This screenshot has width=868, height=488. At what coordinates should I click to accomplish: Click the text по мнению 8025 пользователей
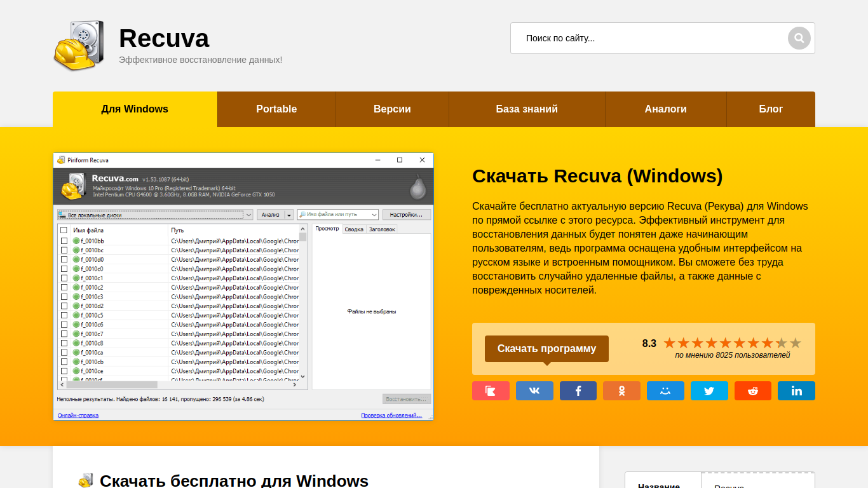(733, 355)
